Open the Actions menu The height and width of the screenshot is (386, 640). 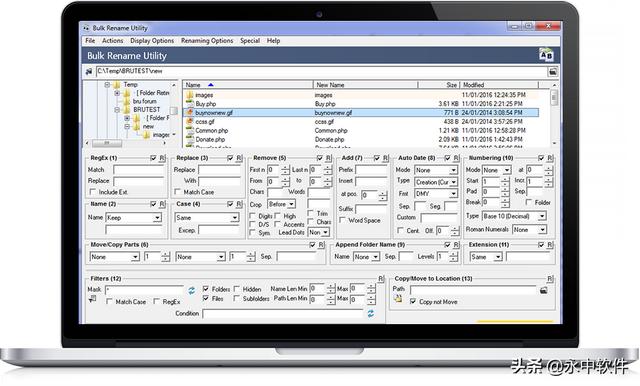pos(112,41)
